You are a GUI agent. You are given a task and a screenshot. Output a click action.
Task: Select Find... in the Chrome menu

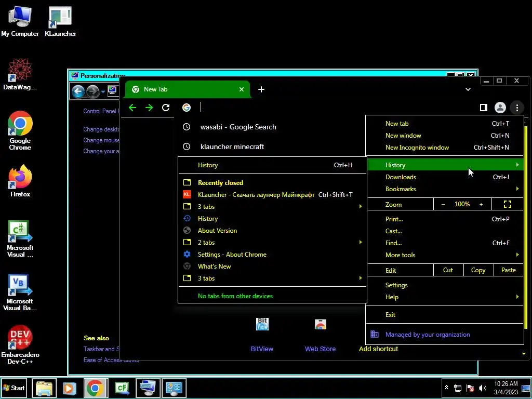[445, 243]
